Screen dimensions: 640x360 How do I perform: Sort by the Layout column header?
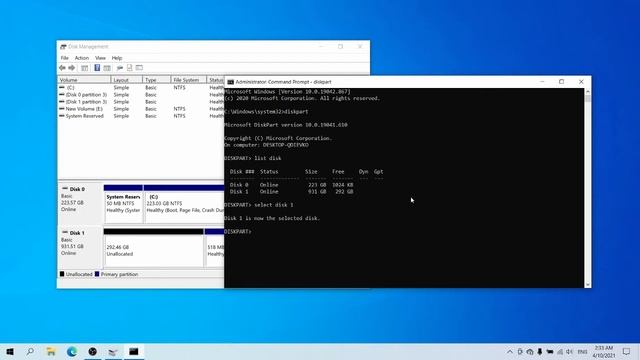(x=127, y=80)
